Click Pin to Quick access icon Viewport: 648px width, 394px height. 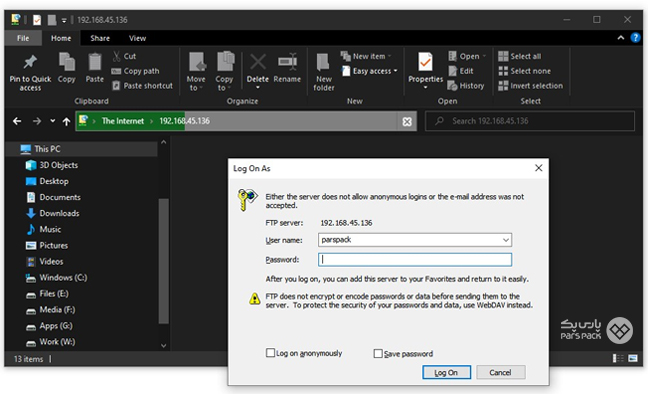(x=30, y=63)
